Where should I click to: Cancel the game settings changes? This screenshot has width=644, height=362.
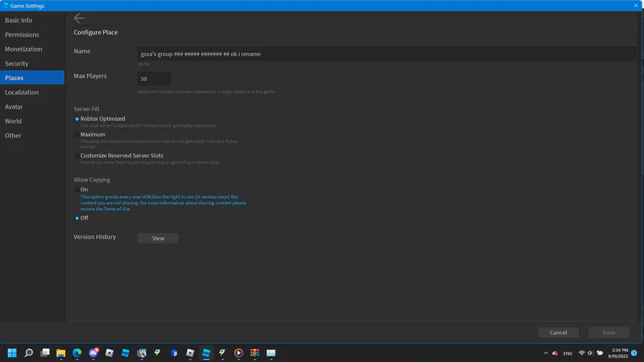(558, 333)
